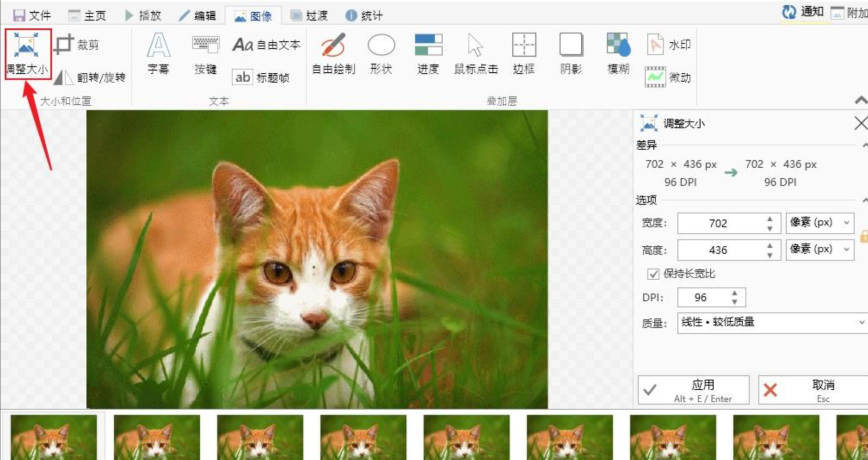
Task: Collapse the 差异 section
Action: (865, 145)
